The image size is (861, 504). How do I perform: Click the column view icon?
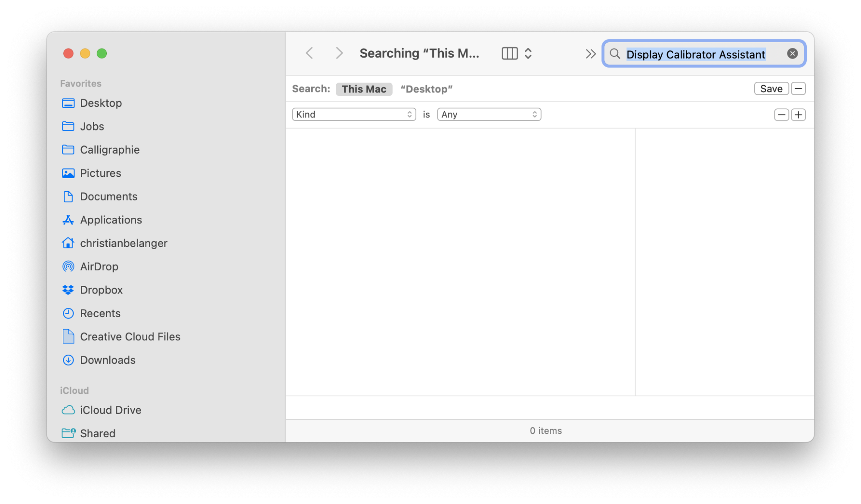coord(509,53)
